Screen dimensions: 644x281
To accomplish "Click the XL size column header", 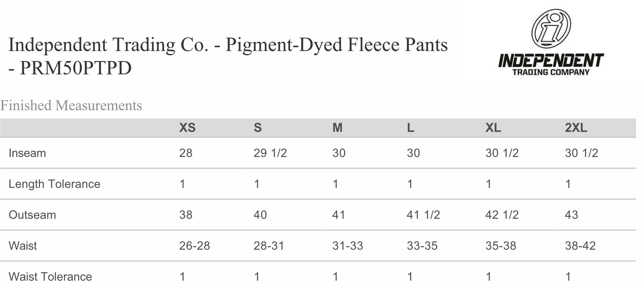I will pyautogui.click(x=493, y=128).
